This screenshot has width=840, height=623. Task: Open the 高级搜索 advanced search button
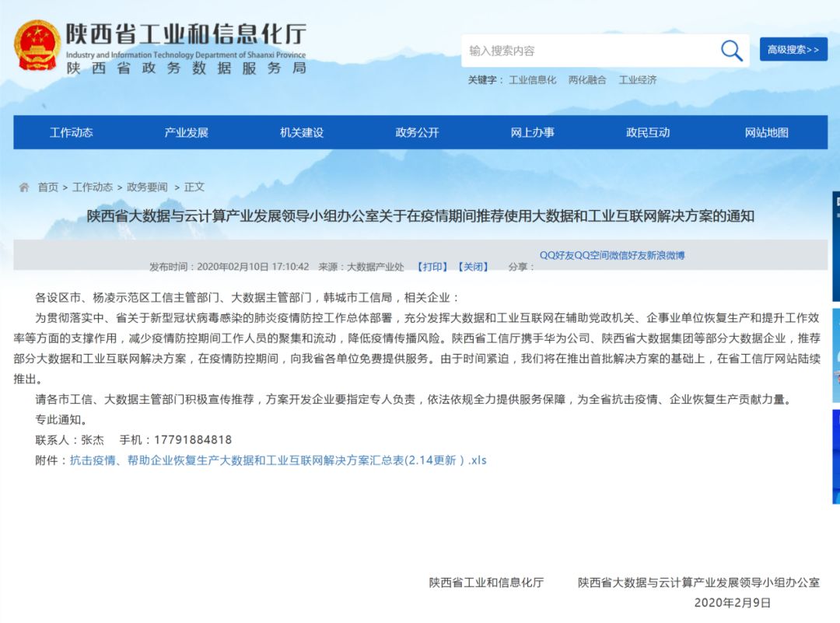793,50
